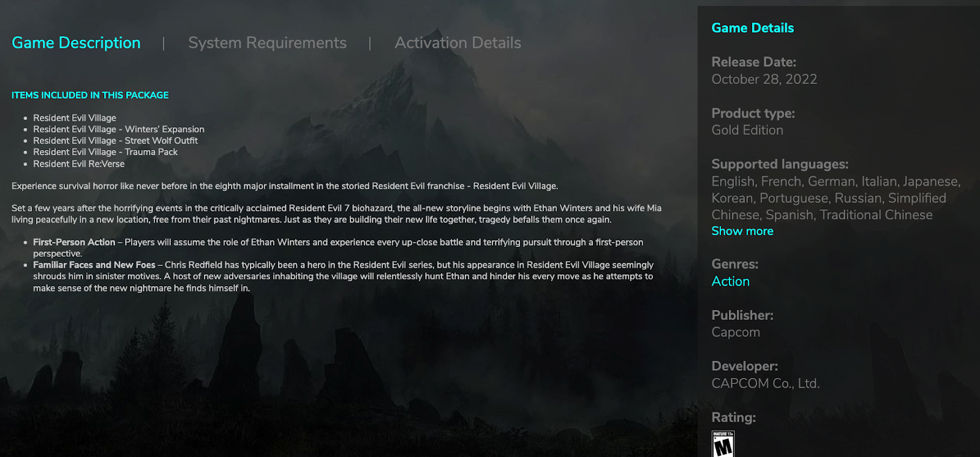The height and width of the screenshot is (457, 980).
Task: Click the Rating label
Action: point(733,417)
